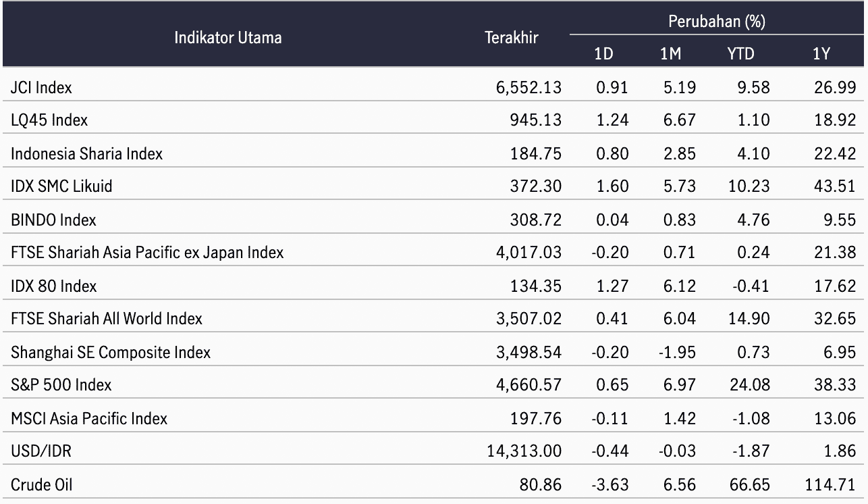Select IDX SMC Likuid value 372.30
Image resolution: width=868 pixels, height=504 pixels.
537,186
